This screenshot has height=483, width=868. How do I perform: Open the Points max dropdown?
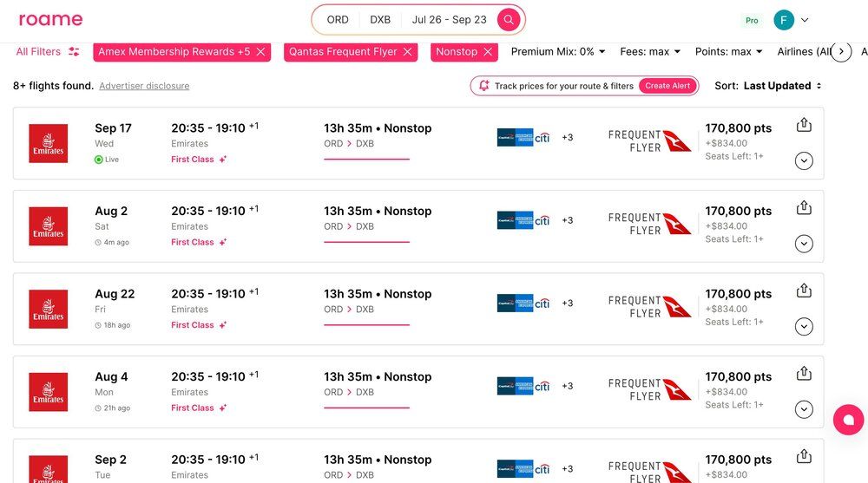(x=728, y=52)
